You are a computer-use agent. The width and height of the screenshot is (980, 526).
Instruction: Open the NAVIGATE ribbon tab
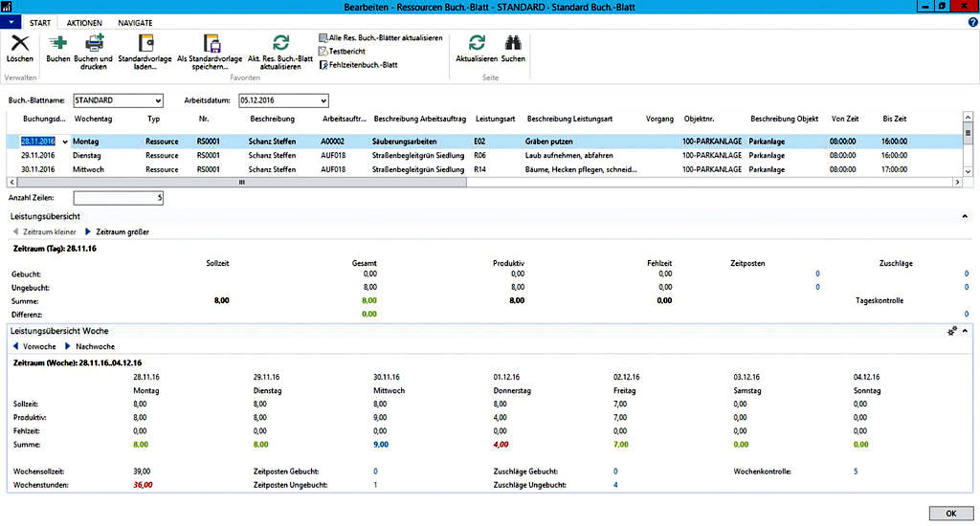point(135,22)
